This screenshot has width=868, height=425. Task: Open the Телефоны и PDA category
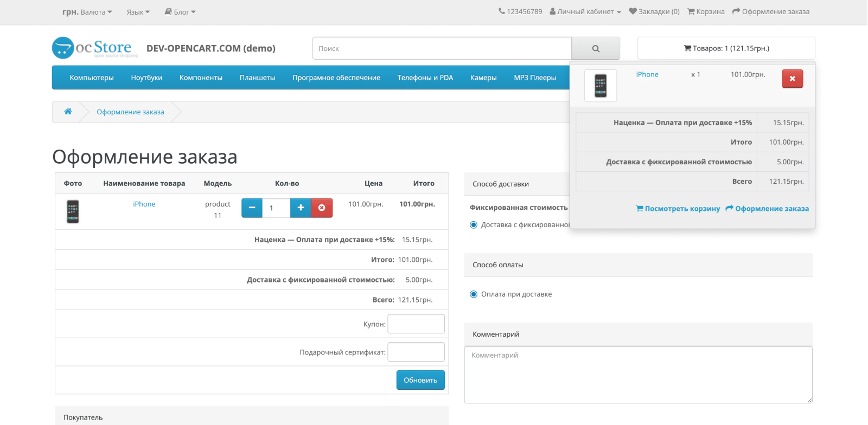tap(425, 78)
